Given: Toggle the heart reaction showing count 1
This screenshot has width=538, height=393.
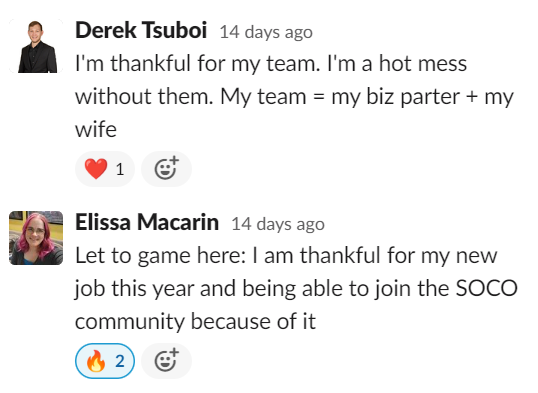Looking at the screenshot, I should pos(105,169).
